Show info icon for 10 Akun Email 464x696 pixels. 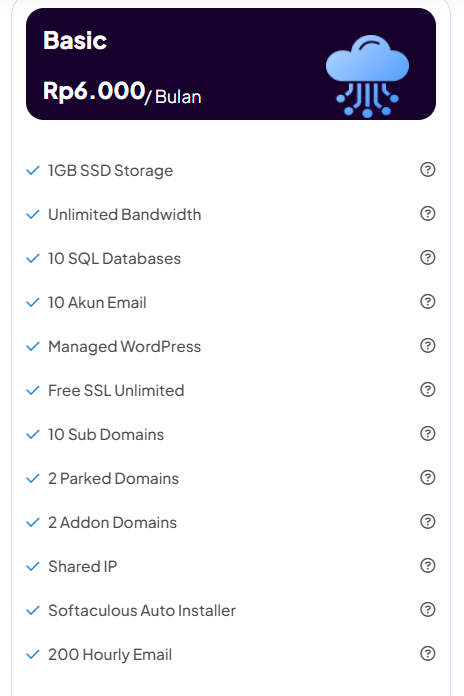(427, 301)
